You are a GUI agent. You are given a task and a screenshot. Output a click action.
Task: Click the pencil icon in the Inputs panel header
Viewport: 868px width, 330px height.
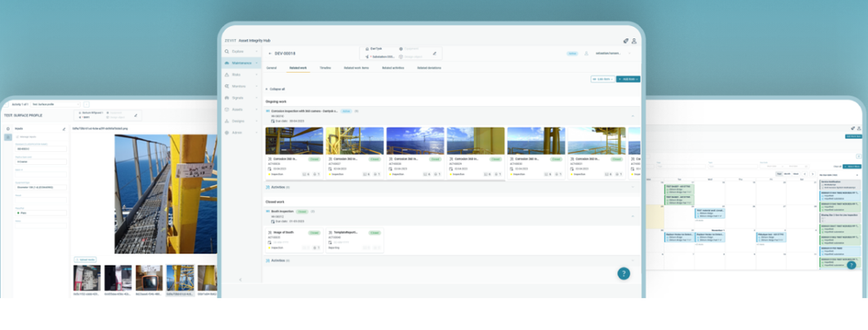64,129
